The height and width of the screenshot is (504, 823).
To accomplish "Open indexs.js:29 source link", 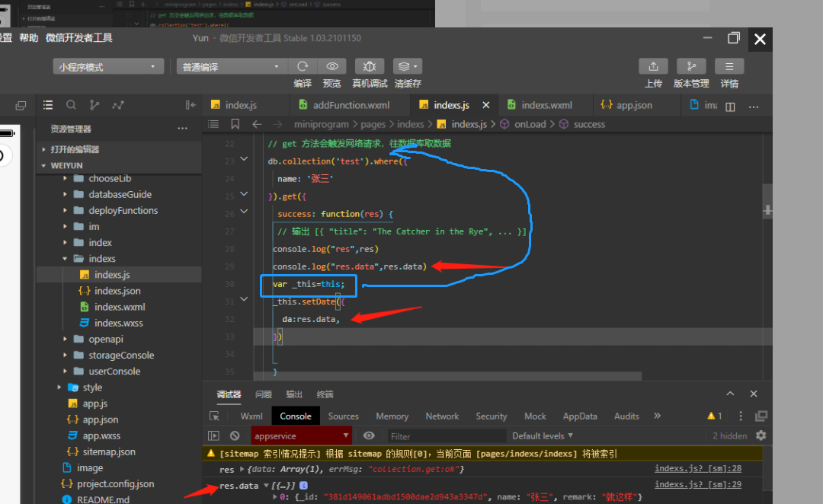I will point(698,484).
